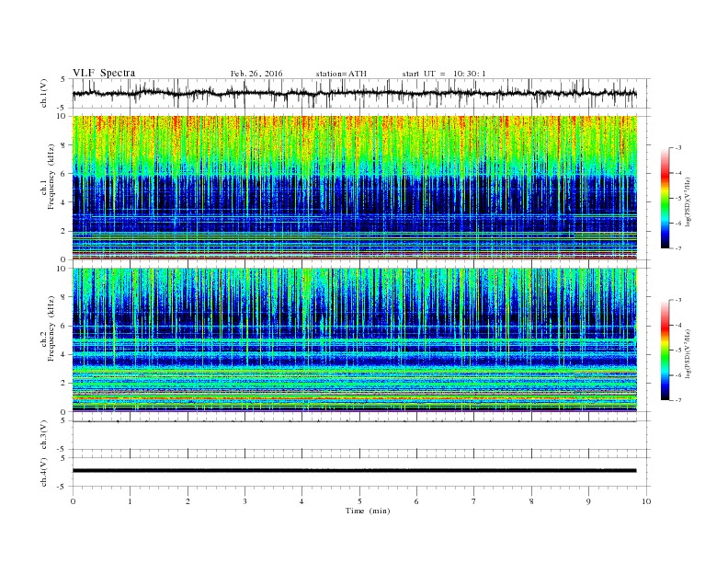Click inside the ch.2 spectrogram panel

tap(355, 339)
